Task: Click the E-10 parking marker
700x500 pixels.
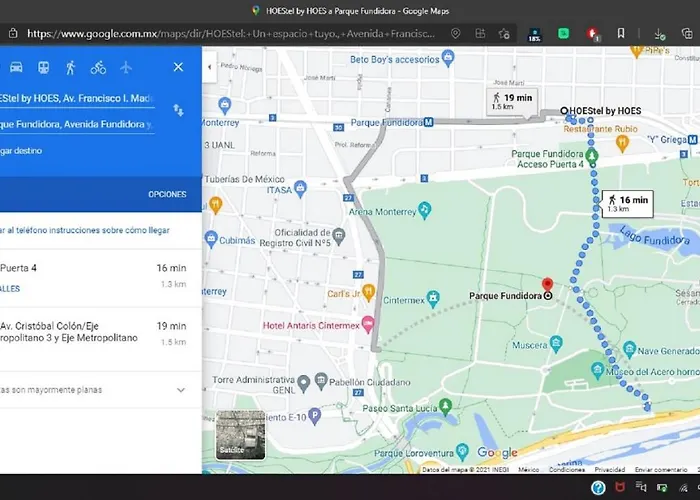Action: pyautogui.click(x=315, y=417)
